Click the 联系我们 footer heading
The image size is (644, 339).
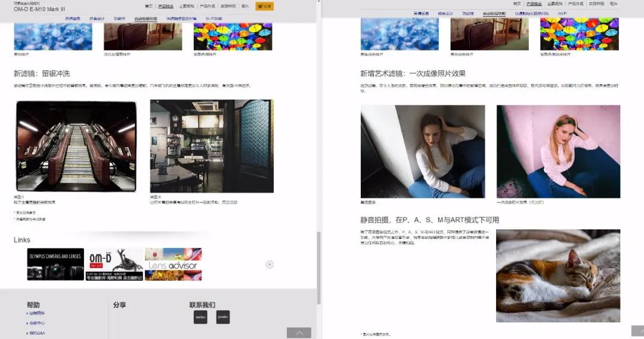(202, 304)
